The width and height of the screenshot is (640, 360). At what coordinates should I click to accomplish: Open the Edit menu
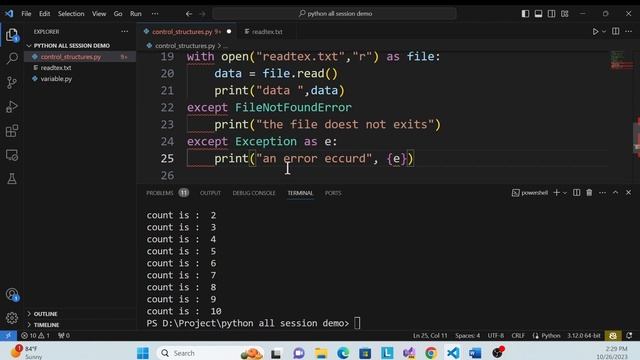tap(44, 13)
